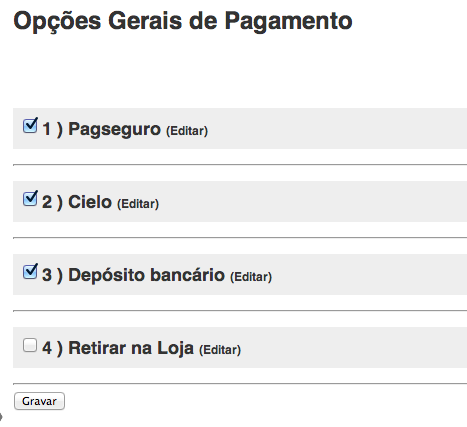The image size is (467, 427).
Task: Uncheck the Pagseguro payment checkbox
Action: [30, 126]
